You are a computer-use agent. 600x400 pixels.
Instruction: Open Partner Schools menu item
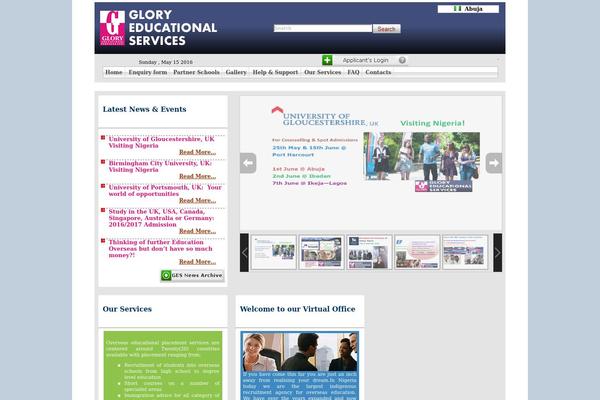pos(196,72)
